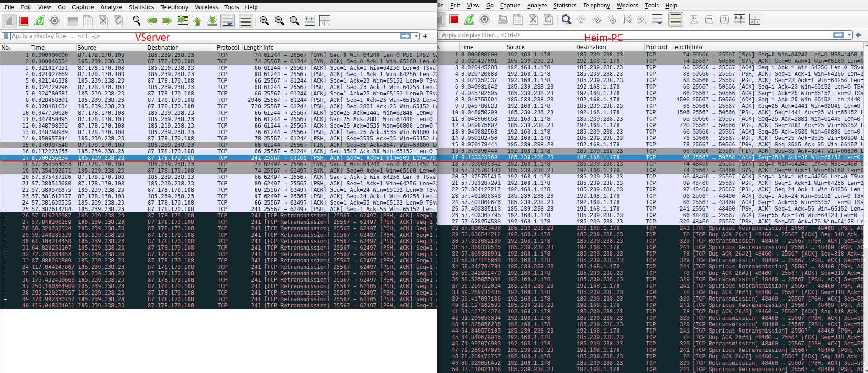Stop capture with red square in VServer window
The height and width of the screenshot is (373, 868).
point(24,21)
